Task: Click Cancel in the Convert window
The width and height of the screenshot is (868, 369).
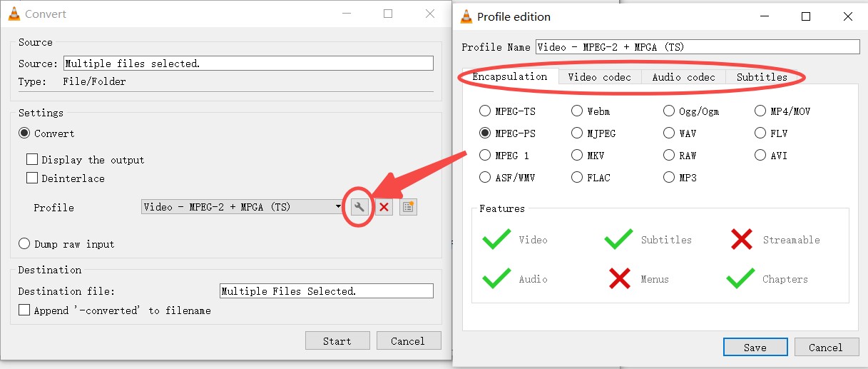Action: click(x=408, y=340)
